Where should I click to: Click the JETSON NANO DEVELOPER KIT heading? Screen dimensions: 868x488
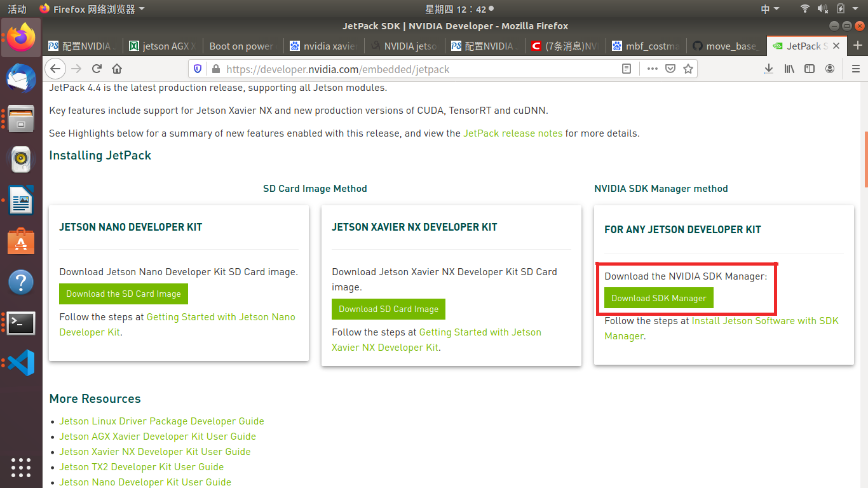(x=131, y=227)
